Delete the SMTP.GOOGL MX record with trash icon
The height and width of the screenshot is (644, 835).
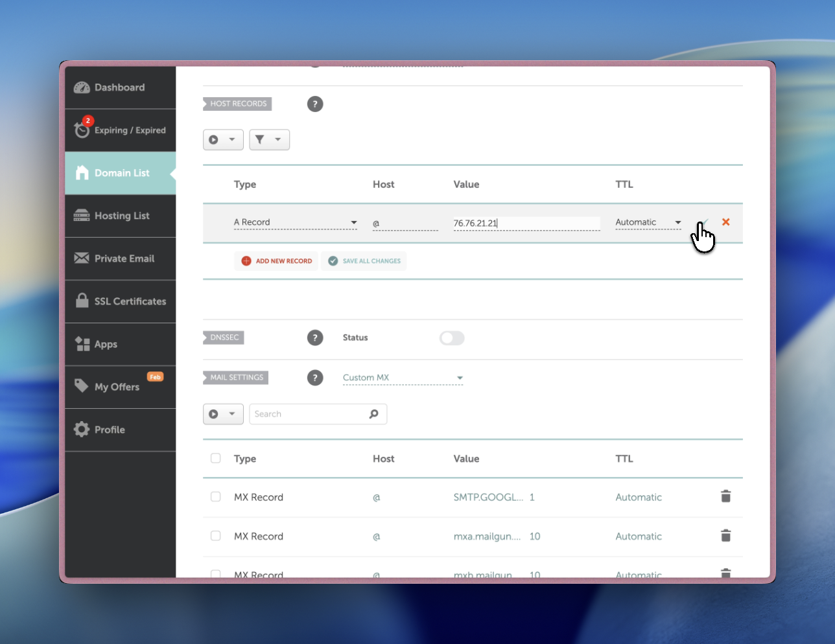click(725, 496)
